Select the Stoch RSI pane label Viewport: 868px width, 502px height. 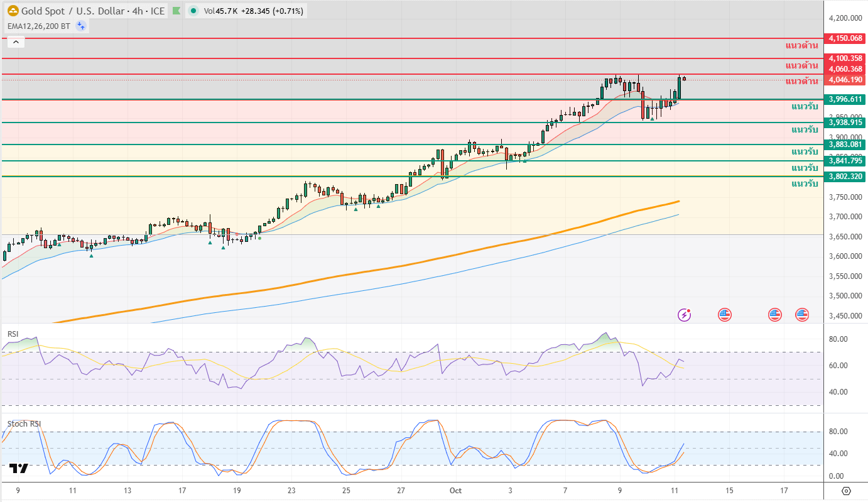(24, 424)
